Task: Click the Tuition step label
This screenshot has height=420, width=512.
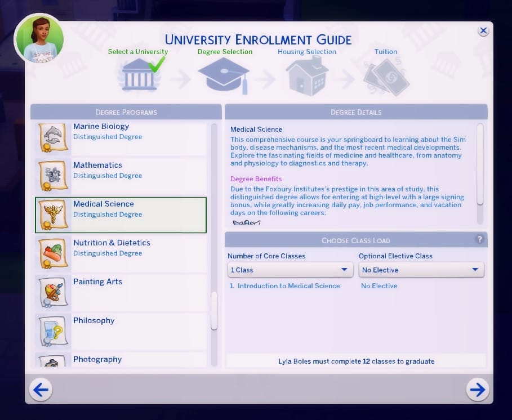Action: (x=386, y=52)
